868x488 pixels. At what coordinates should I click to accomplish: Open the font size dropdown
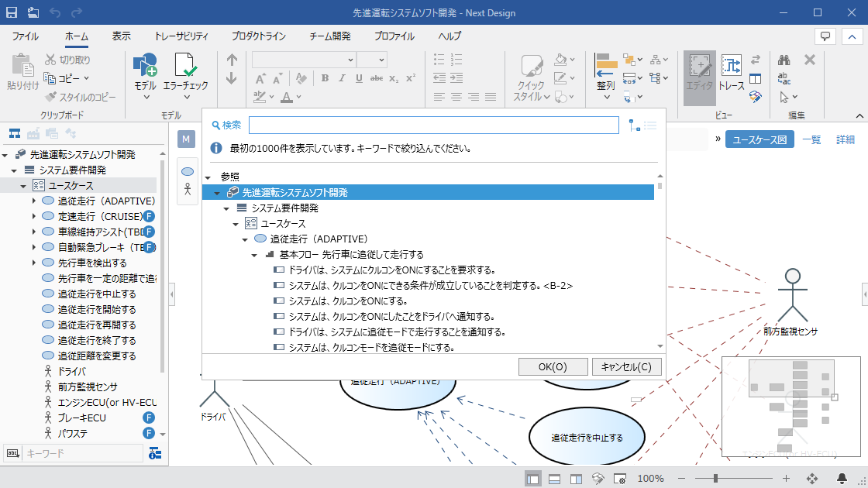tap(381, 60)
